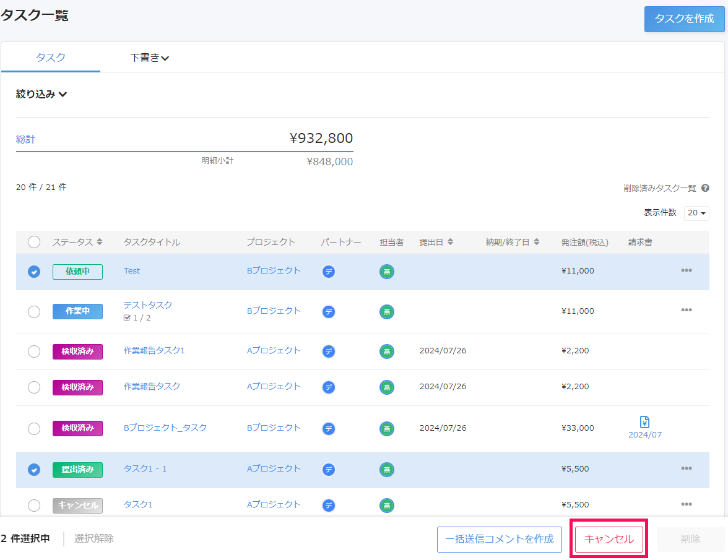Click the ¥33,000 amount cell
Image resolution: width=728 pixels, height=560 pixels.
pos(578,428)
